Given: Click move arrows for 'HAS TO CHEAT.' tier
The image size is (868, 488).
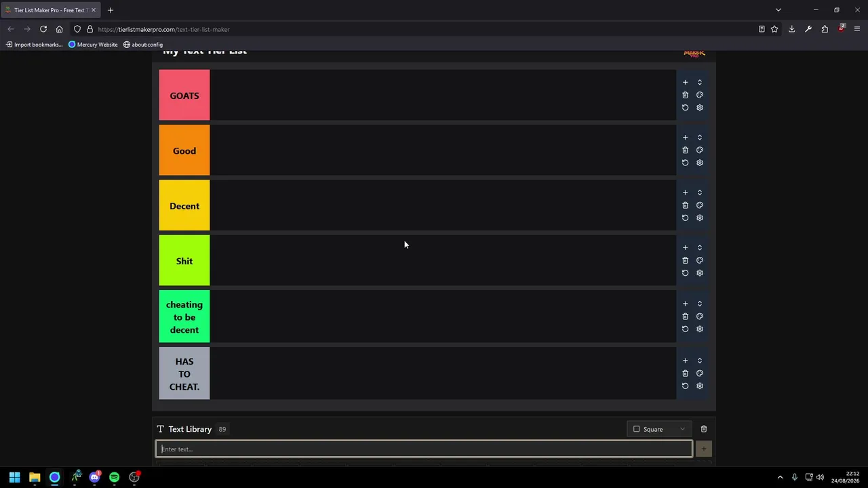Looking at the screenshot, I should (700, 361).
